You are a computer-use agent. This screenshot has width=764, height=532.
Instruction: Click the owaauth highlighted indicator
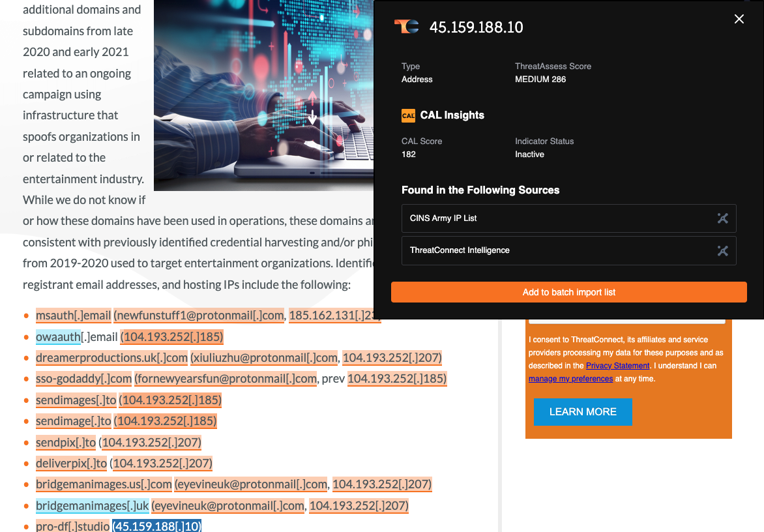pos(58,336)
